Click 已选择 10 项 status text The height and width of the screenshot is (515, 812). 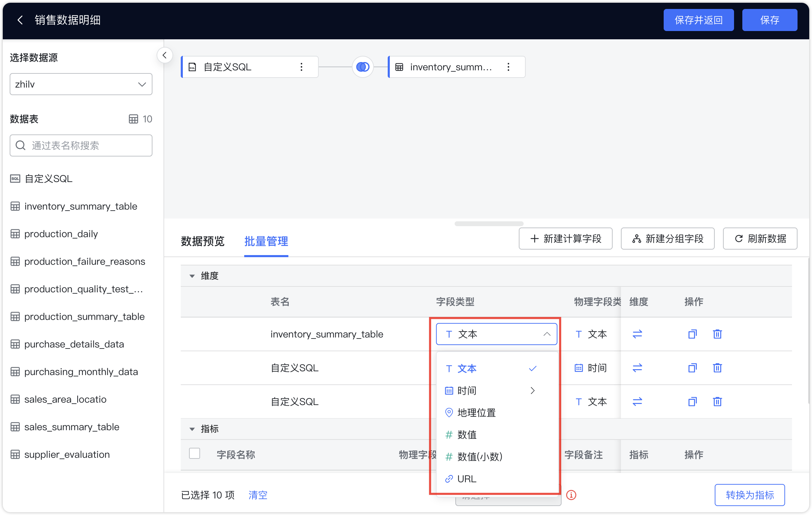pyautogui.click(x=208, y=495)
